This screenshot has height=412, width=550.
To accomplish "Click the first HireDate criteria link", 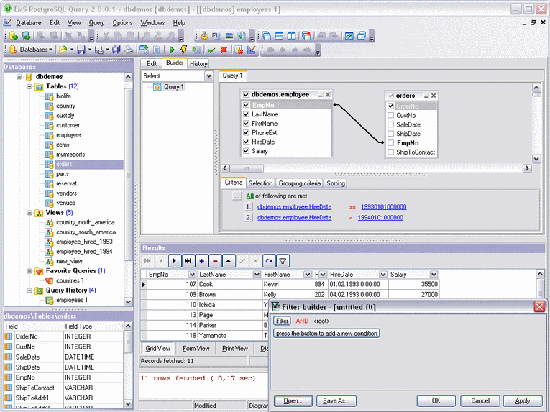I will click(x=294, y=207).
